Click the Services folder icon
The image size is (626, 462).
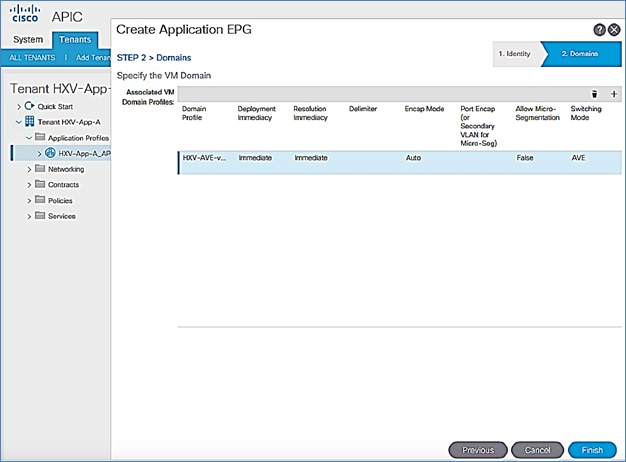[x=40, y=216]
